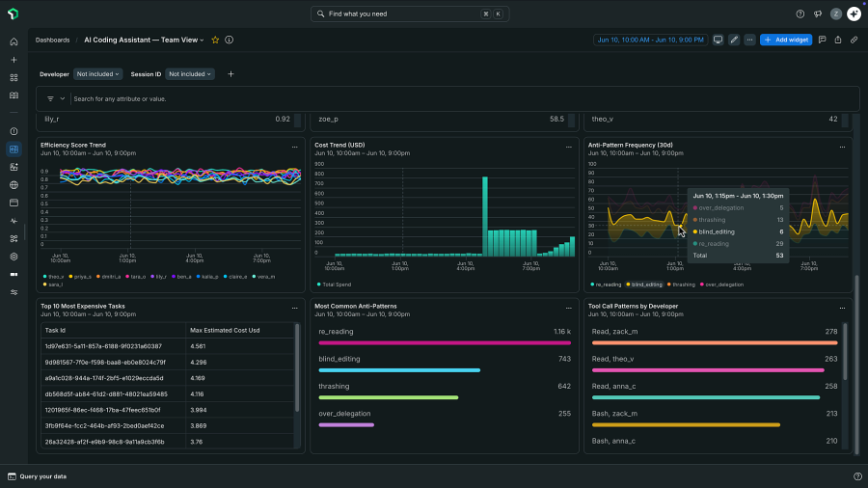Toggle over_delegation legend under Anti-Pattern chart
This screenshot has height=488, width=868.
click(x=721, y=285)
